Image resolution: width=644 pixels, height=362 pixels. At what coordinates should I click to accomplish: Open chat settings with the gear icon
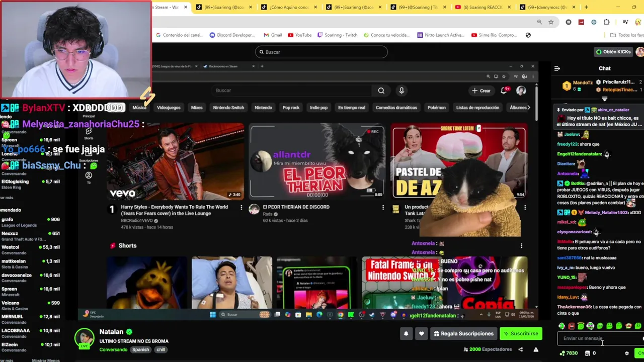coord(627,353)
